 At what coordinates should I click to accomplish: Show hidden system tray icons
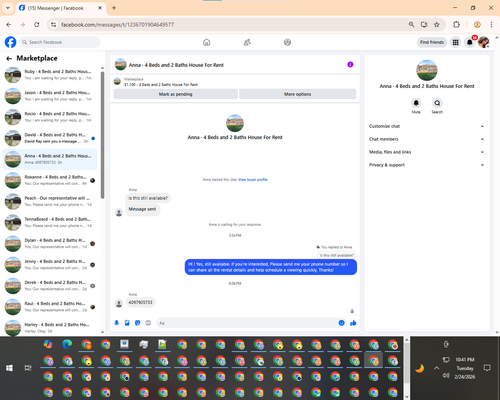[x=436, y=368]
